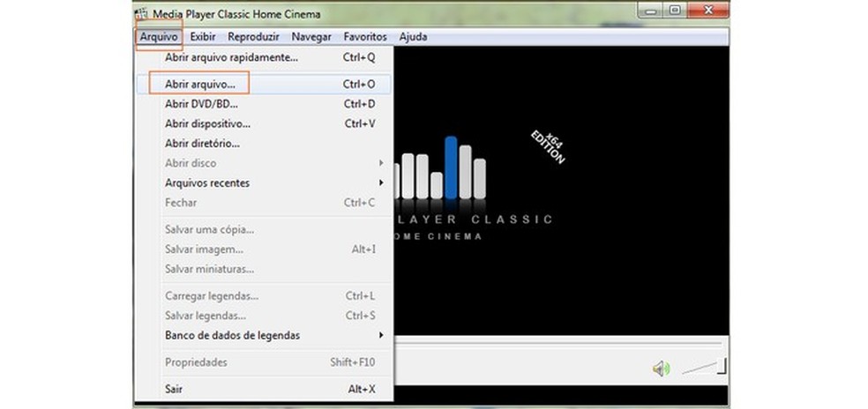This screenshot has width=868, height=409.
Task: Open the Exibir menu
Action: coord(203,37)
